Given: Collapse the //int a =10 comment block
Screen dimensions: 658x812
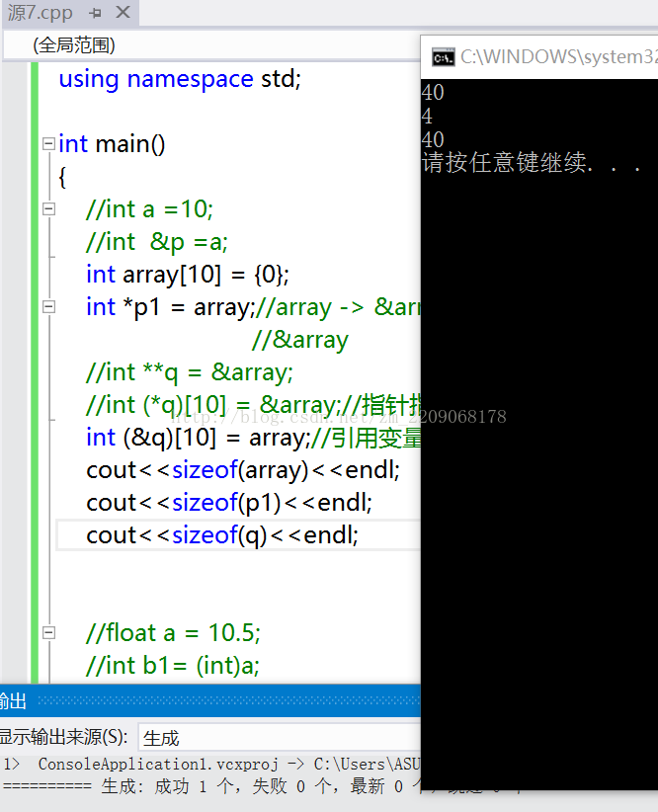Looking at the screenshot, I should (x=48, y=208).
